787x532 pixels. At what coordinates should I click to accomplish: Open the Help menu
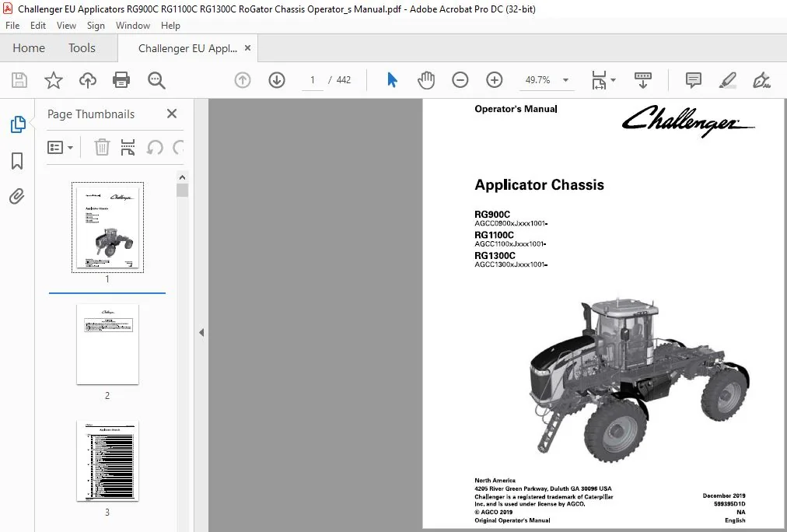coord(170,26)
